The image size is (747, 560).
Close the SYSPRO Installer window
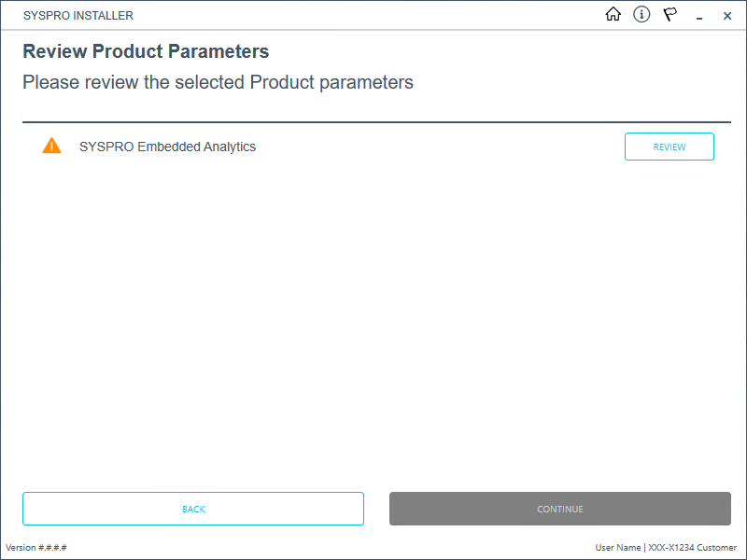[x=727, y=16]
